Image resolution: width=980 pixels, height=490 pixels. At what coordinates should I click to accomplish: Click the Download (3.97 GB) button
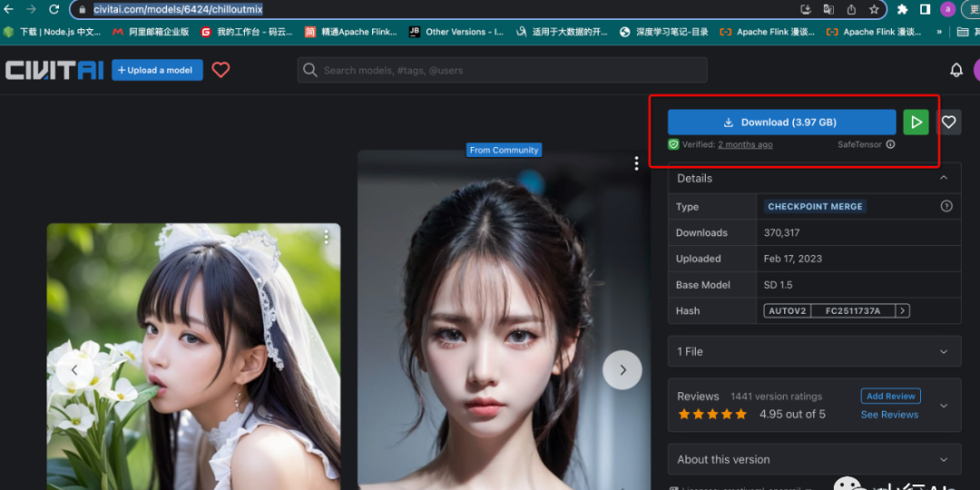click(x=782, y=122)
